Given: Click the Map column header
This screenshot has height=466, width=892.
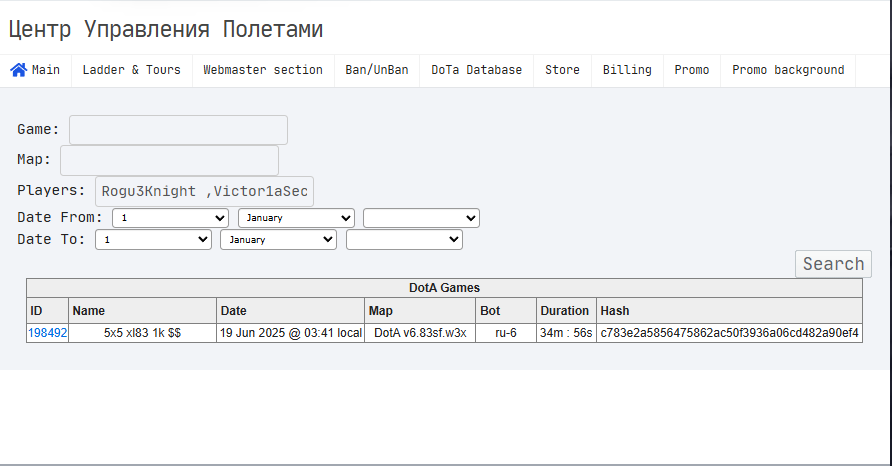Looking at the screenshot, I should pyautogui.click(x=420, y=311).
